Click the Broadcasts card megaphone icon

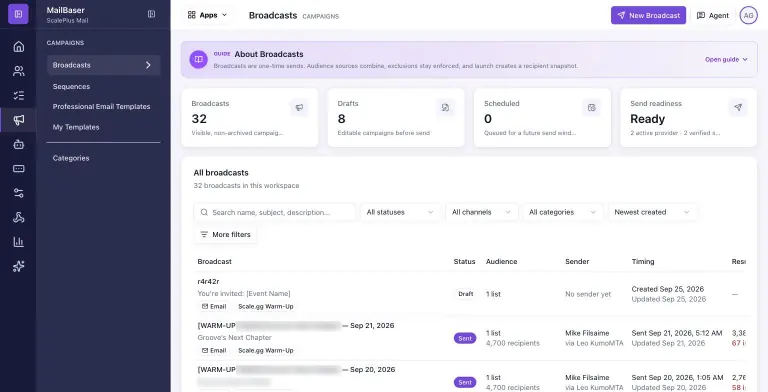[299, 107]
